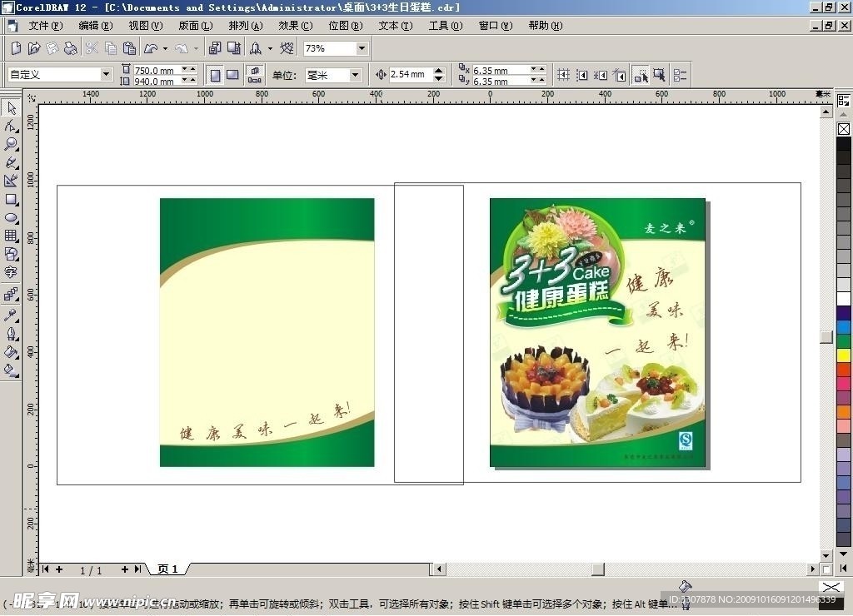Open the 视图(V) menu

[x=146, y=26]
